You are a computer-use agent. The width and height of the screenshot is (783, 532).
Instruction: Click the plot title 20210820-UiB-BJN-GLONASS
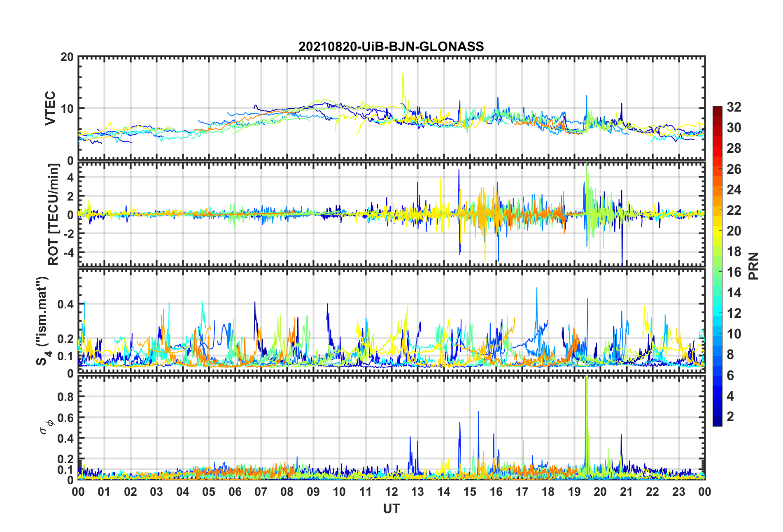click(391, 47)
